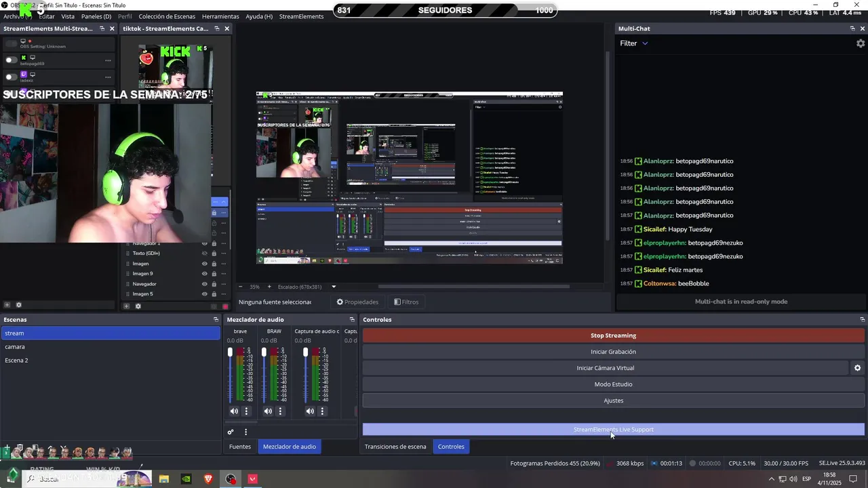Open audio mixer menu three dots
Image resolution: width=868 pixels, height=488 pixels.
(x=245, y=432)
